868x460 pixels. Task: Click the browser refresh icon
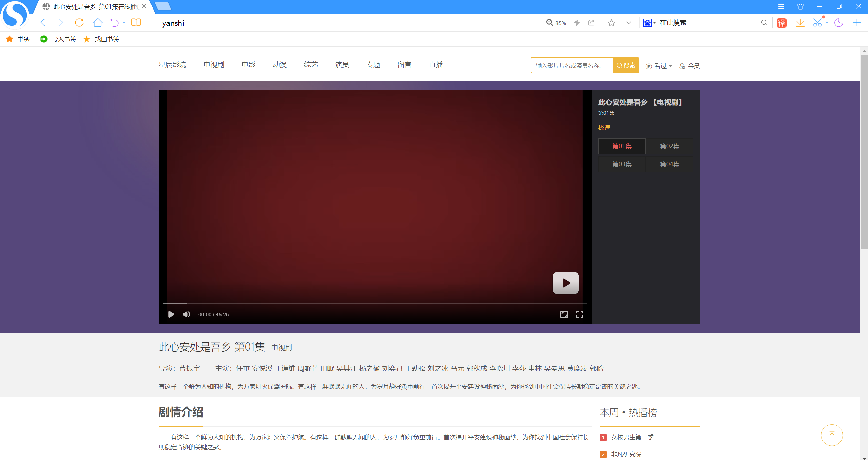tap(79, 23)
